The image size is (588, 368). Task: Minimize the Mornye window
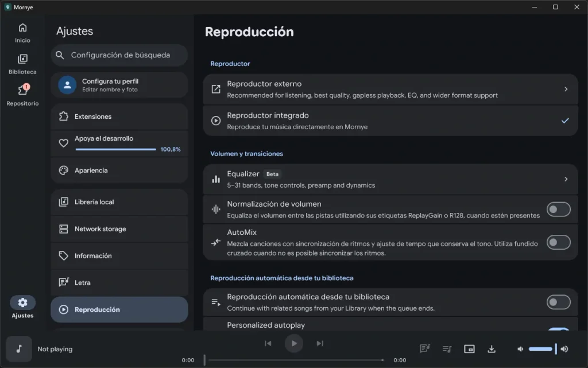coord(535,7)
